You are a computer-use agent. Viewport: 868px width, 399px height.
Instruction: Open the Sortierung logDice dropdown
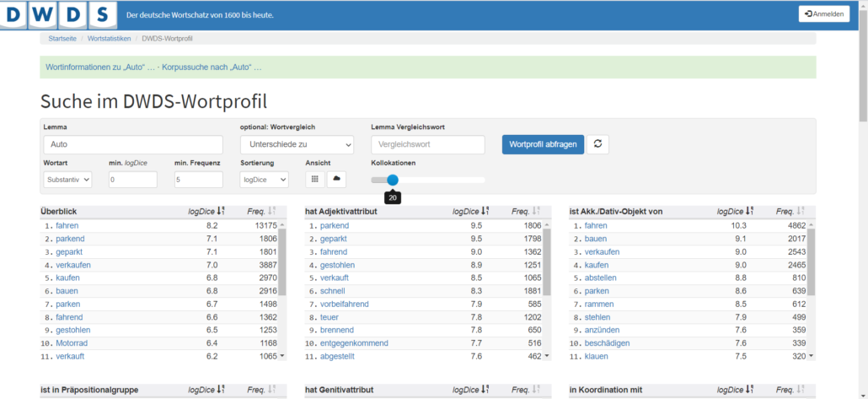click(x=265, y=180)
